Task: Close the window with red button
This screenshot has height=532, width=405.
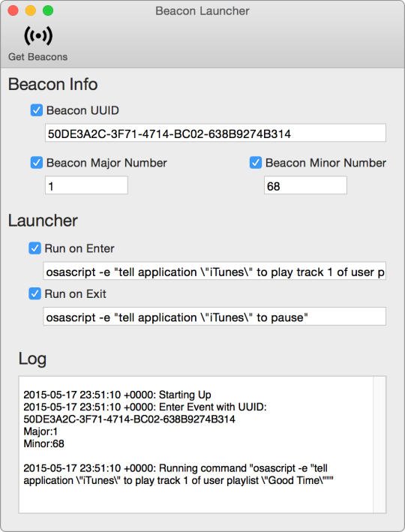Action: pyautogui.click(x=13, y=11)
